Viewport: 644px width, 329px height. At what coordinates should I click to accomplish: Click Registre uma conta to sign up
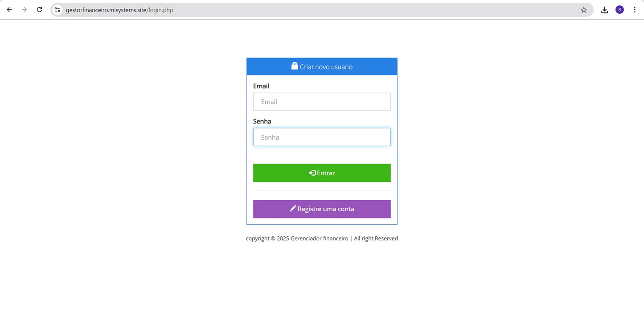click(322, 209)
